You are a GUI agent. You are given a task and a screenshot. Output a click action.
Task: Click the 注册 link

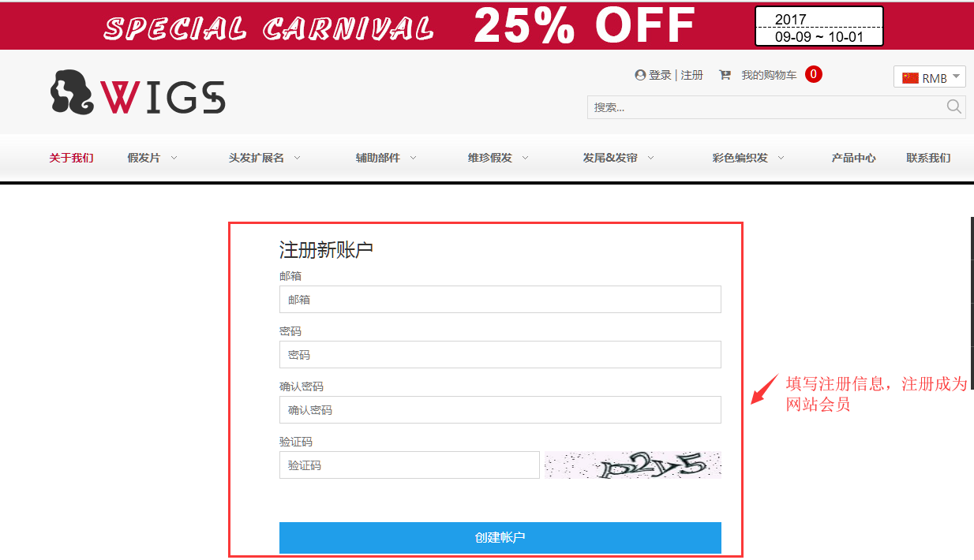pyautogui.click(x=691, y=75)
